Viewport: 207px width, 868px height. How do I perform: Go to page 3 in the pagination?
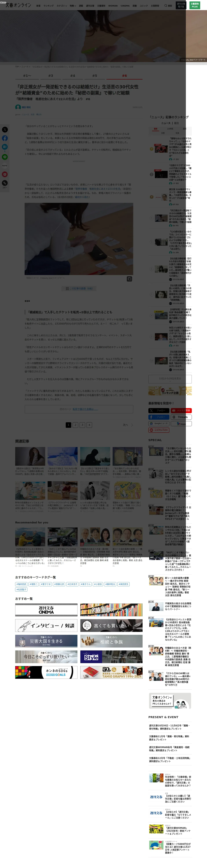82,425
